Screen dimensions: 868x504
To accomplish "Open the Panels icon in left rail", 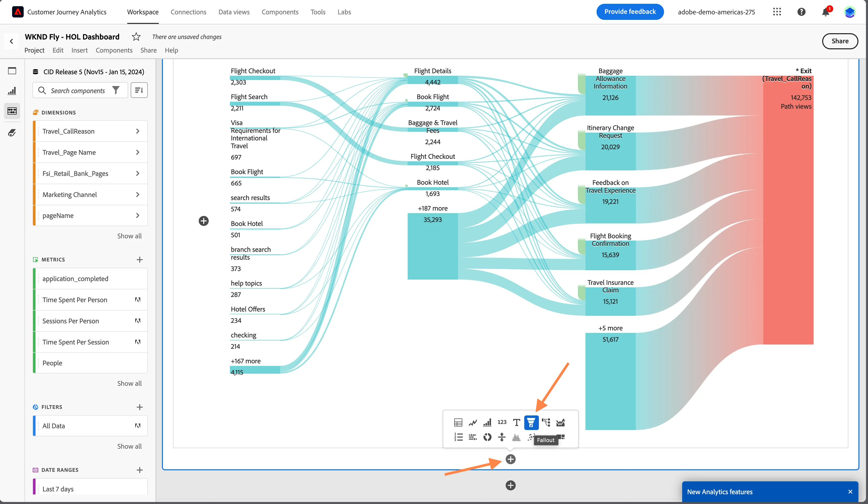I will tap(12, 70).
